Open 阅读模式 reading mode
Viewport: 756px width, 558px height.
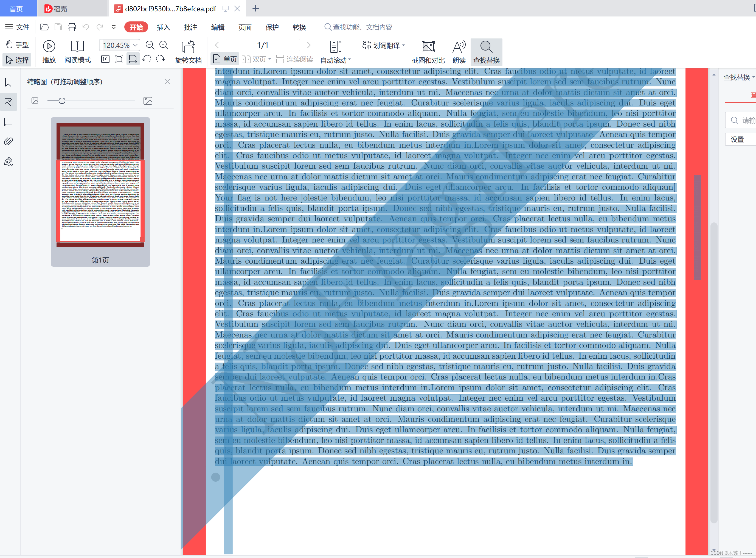(77, 52)
